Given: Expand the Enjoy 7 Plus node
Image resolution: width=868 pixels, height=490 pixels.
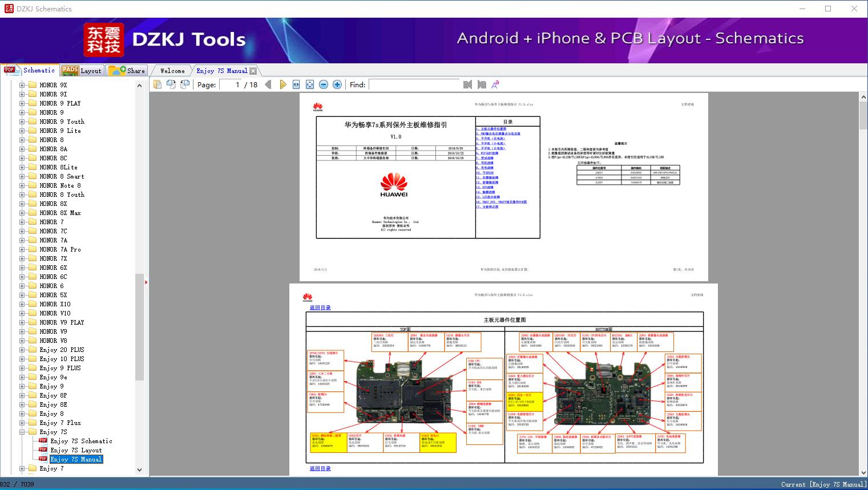Looking at the screenshot, I should (x=22, y=423).
